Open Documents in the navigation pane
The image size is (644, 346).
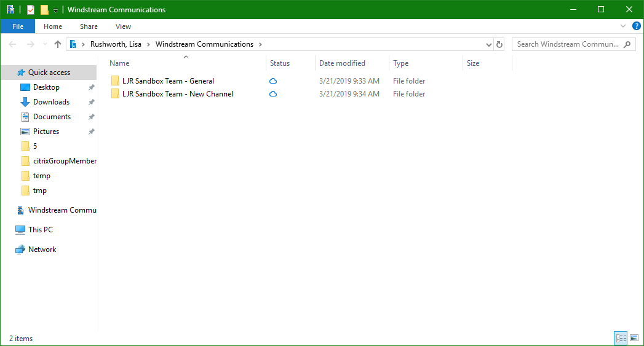tap(52, 117)
